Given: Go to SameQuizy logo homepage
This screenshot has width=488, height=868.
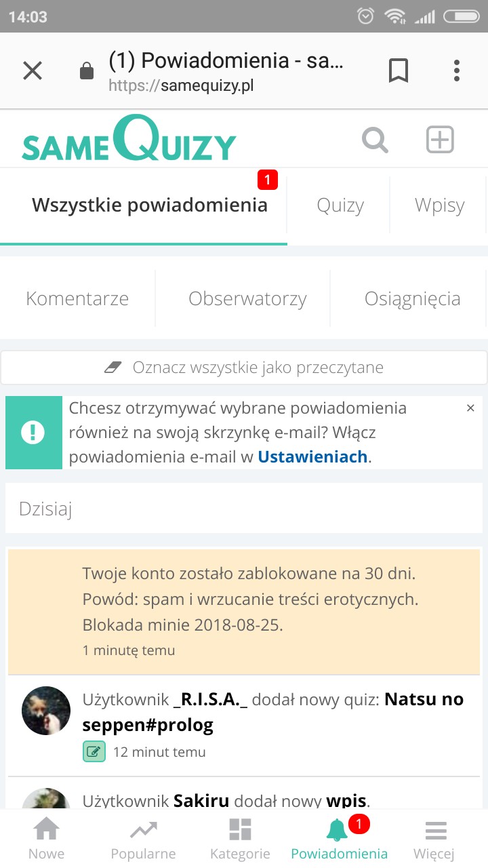Looking at the screenshot, I should (x=129, y=140).
